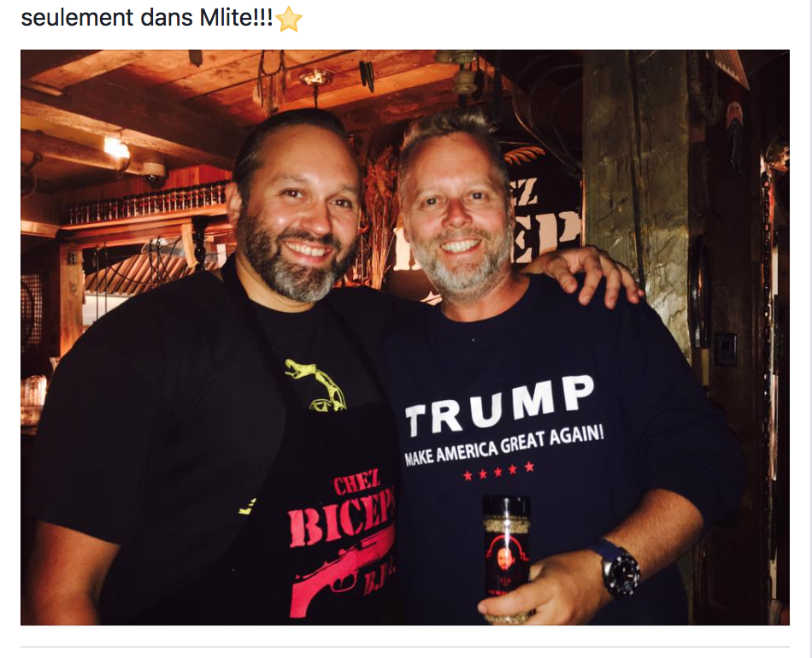Click the red "CHEZ" word on apron

click(356, 483)
